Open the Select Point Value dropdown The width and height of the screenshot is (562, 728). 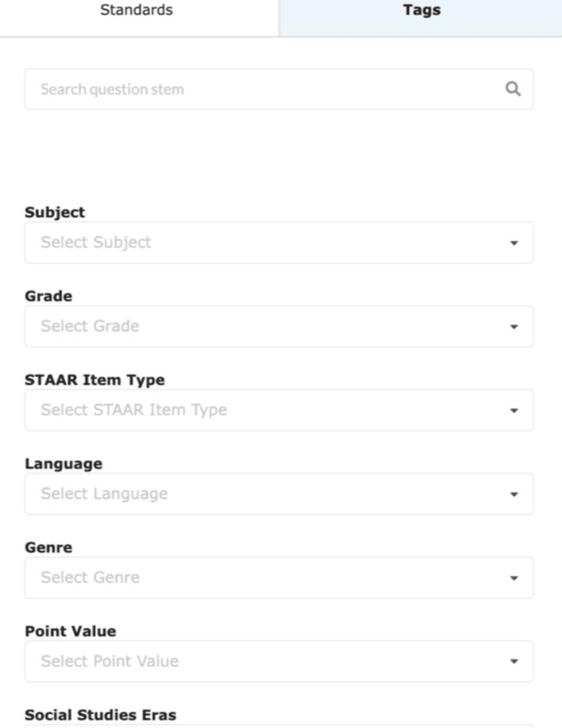[265, 662]
